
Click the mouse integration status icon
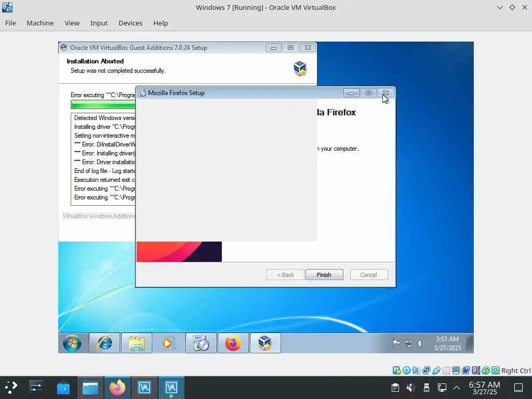pos(486,370)
